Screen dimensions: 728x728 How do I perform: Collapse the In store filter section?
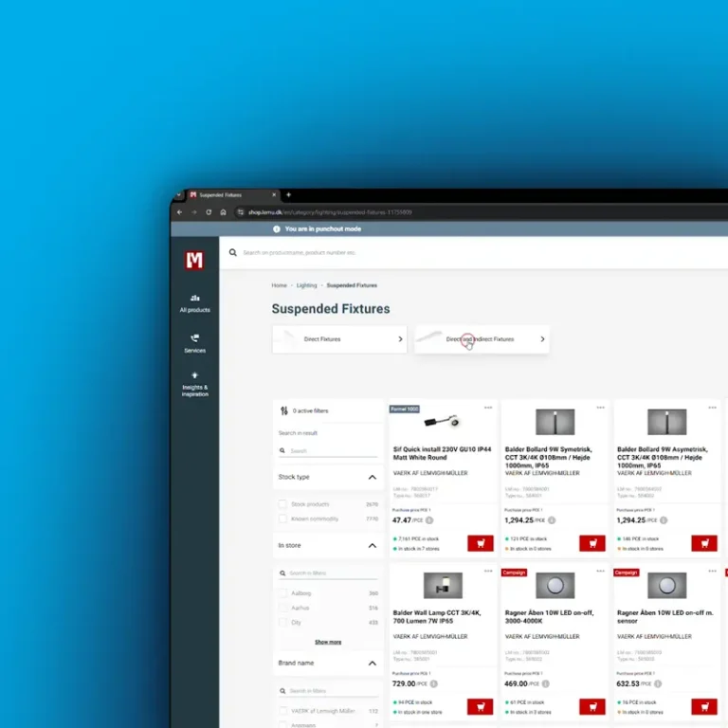tap(373, 546)
